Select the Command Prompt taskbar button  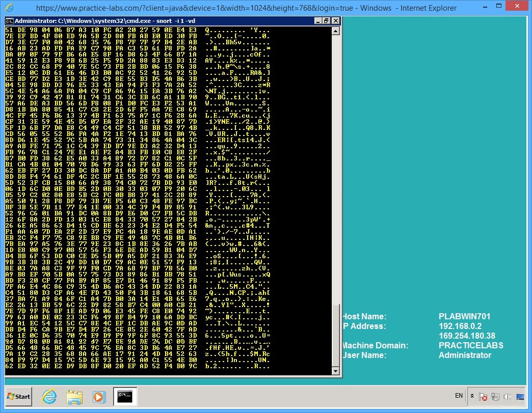[124, 396]
